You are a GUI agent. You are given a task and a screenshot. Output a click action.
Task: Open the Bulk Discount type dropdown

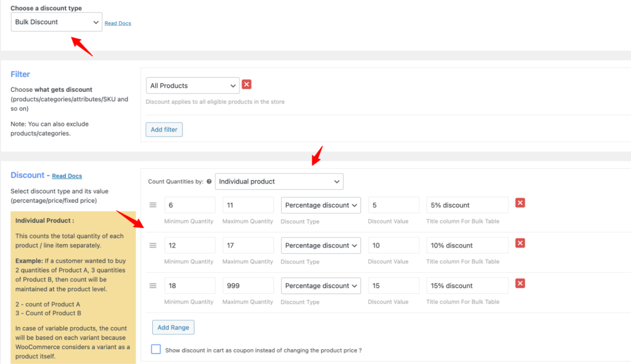(x=57, y=22)
